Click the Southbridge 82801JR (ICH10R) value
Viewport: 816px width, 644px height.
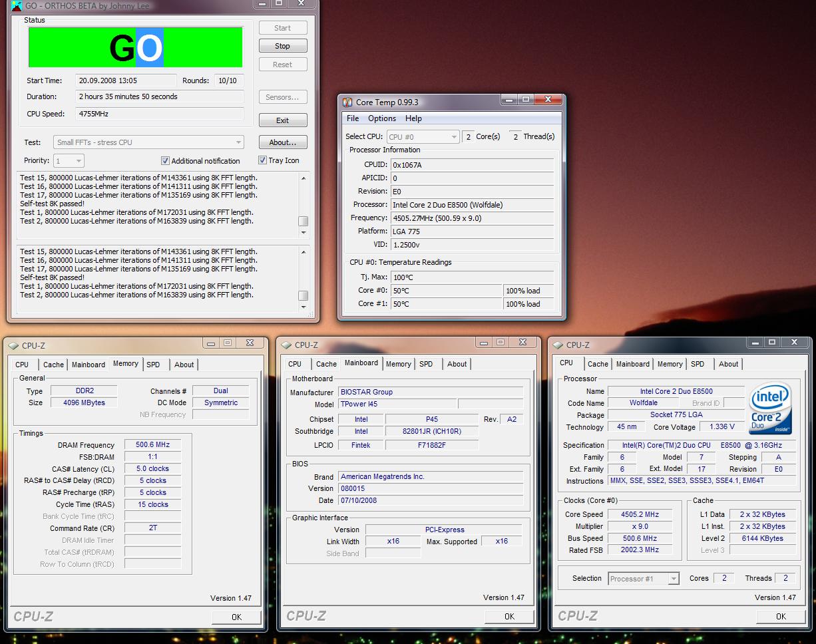click(x=432, y=431)
